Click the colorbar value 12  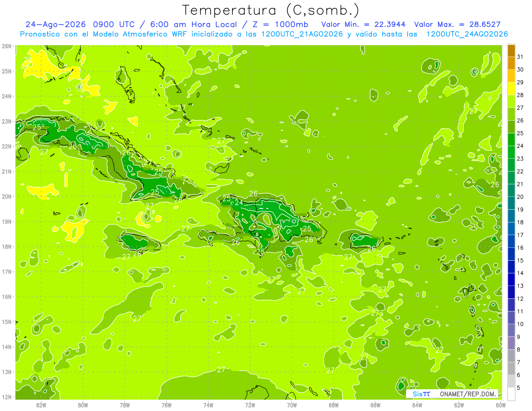520,298
